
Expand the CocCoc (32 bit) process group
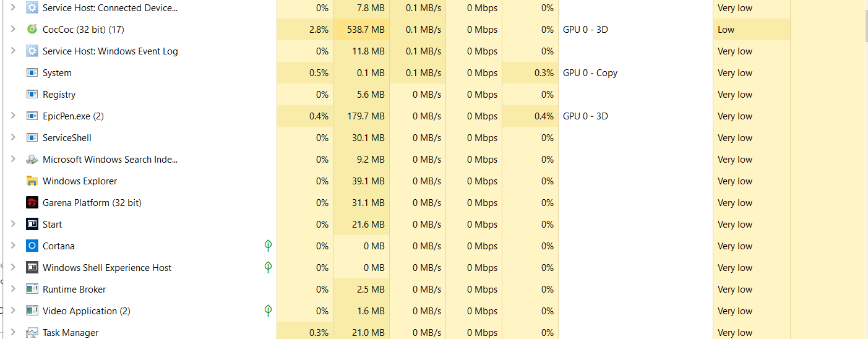[13, 29]
